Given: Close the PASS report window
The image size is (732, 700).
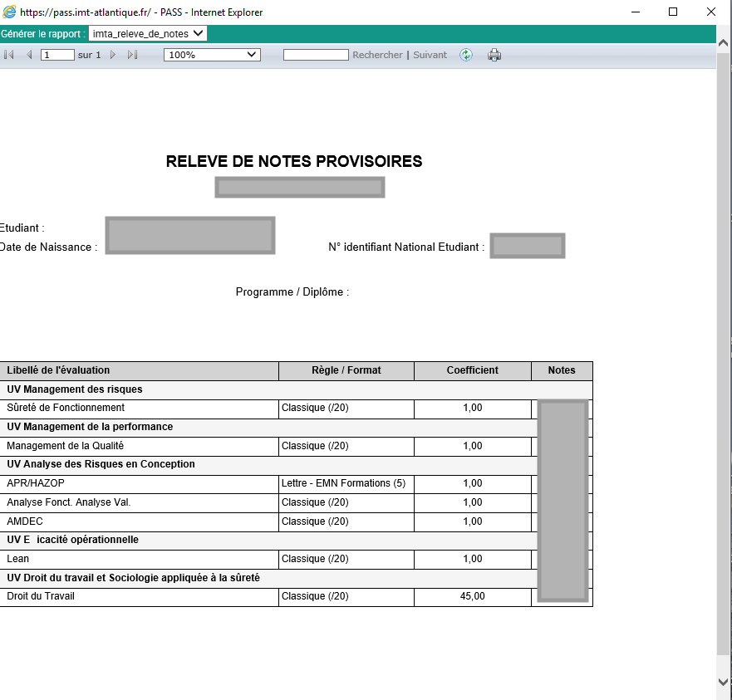Looking at the screenshot, I should click(x=711, y=12).
